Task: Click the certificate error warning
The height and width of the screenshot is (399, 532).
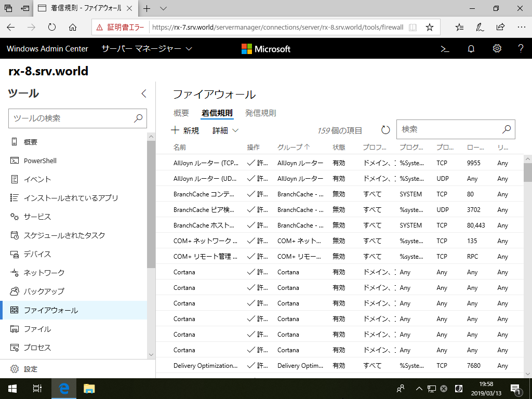Action: click(x=120, y=28)
